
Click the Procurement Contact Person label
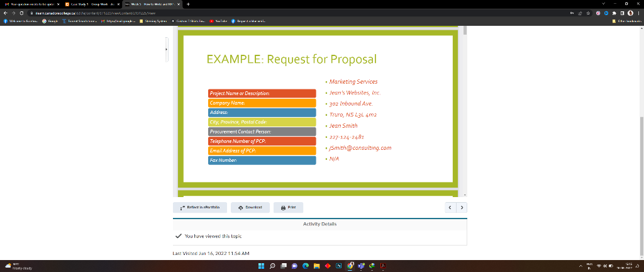pos(262,132)
